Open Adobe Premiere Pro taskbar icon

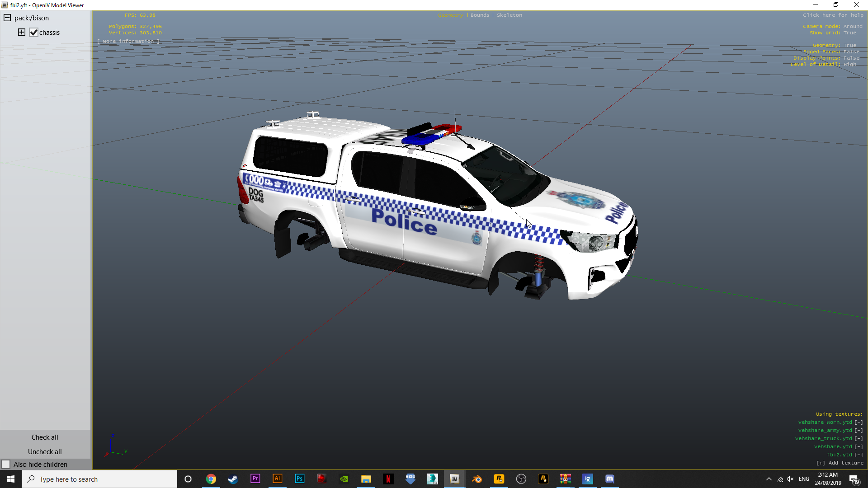tap(255, 479)
